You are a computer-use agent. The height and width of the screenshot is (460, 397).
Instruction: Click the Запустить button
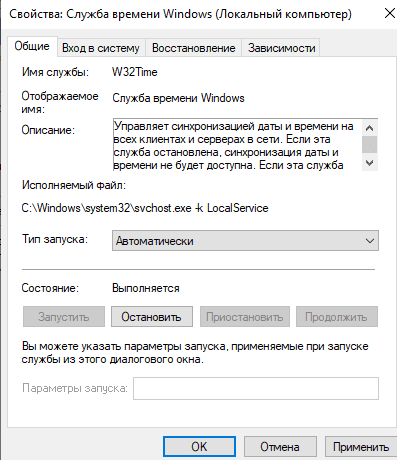(64, 316)
